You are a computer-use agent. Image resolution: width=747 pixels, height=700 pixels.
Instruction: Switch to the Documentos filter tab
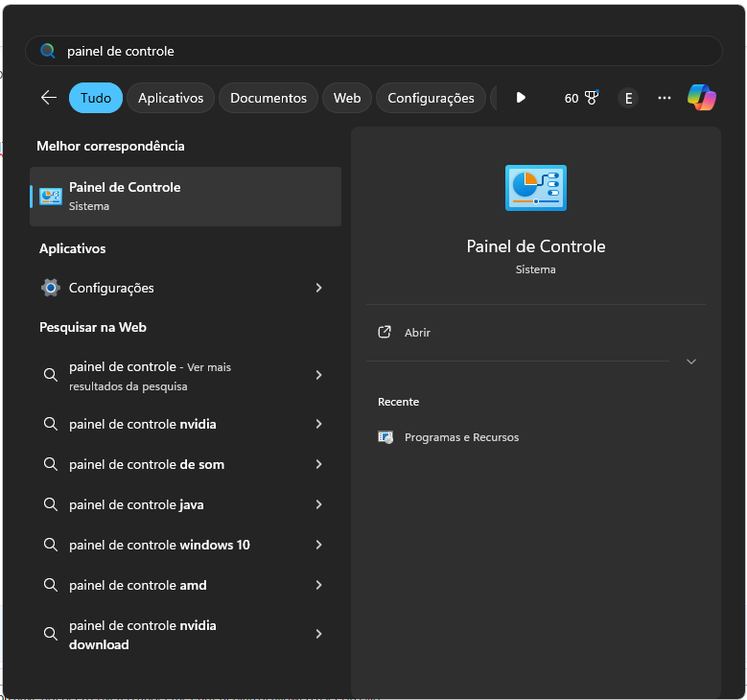tap(268, 98)
